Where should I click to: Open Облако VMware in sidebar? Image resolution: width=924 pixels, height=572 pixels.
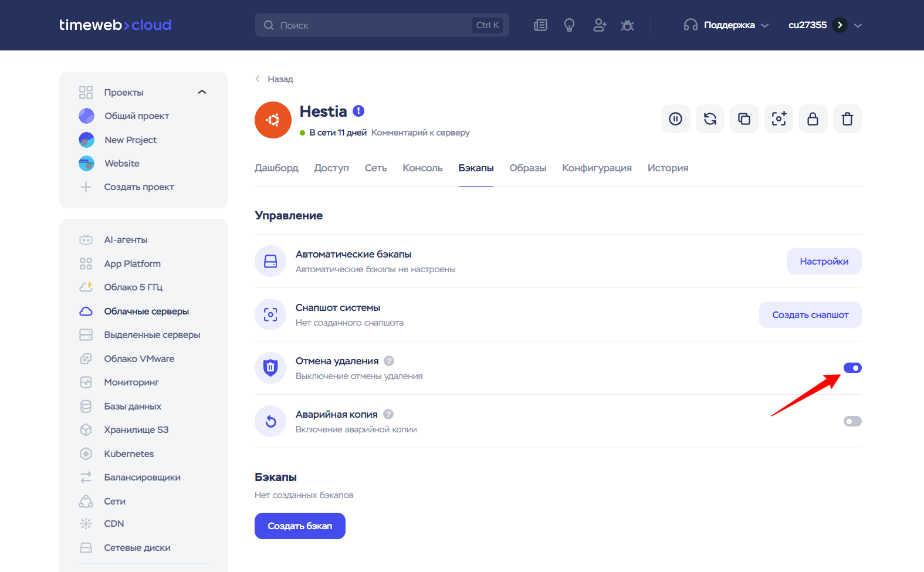[139, 358]
